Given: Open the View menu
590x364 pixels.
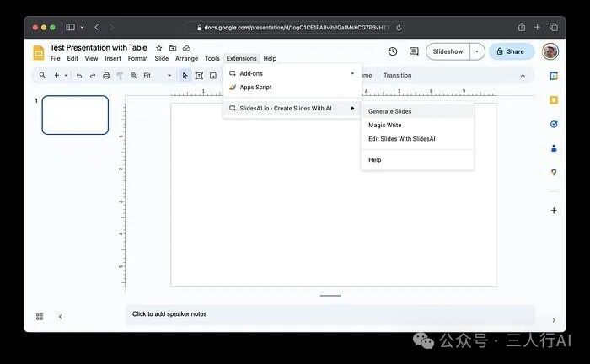Looking at the screenshot, I should pyautogui.click(x=91, y=58).
